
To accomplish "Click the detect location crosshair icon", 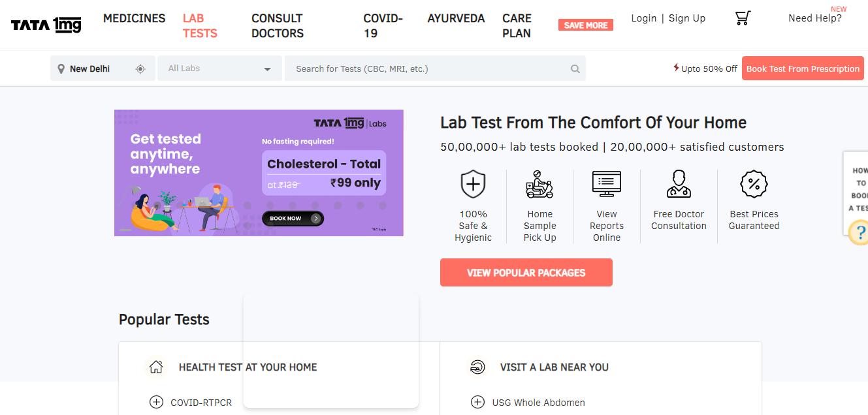I will [140, 69].
